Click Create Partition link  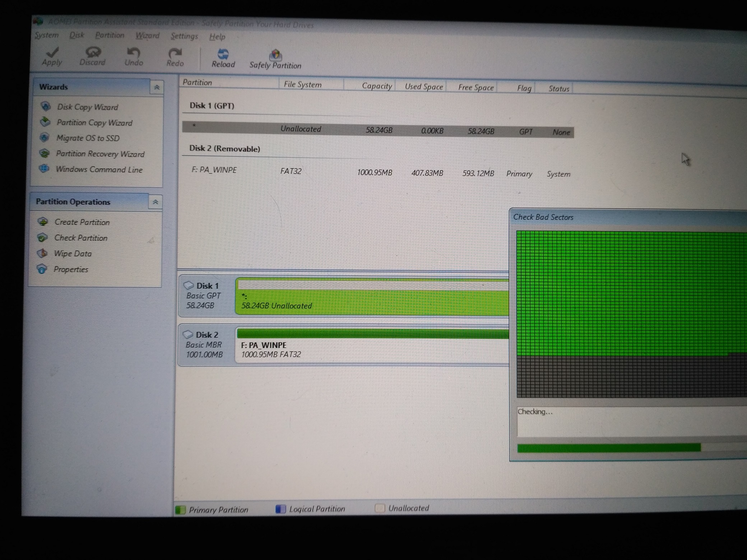point(82,222)
